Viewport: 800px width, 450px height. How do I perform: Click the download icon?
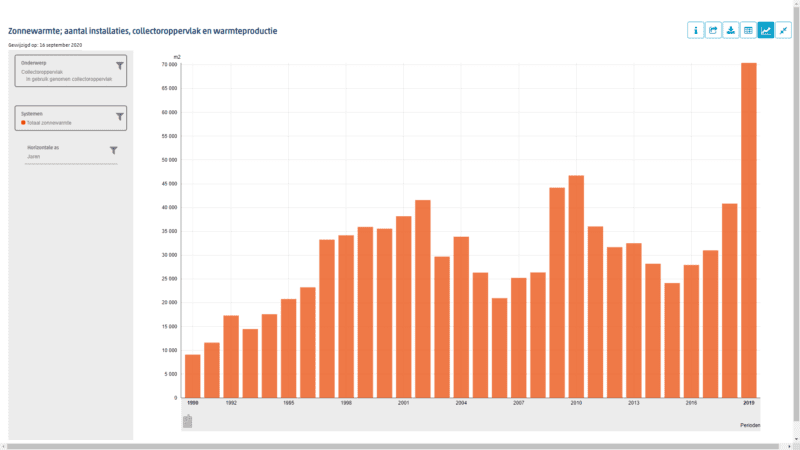click(731, 30)
